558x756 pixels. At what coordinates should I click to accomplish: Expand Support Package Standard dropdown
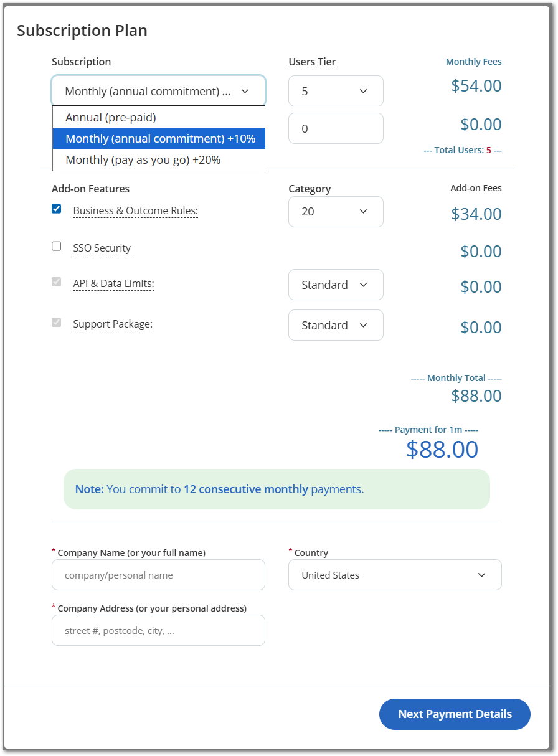(336, 325)
